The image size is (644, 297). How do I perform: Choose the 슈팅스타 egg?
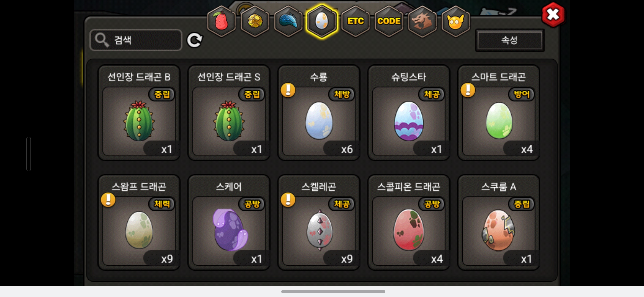pos(409,113)
